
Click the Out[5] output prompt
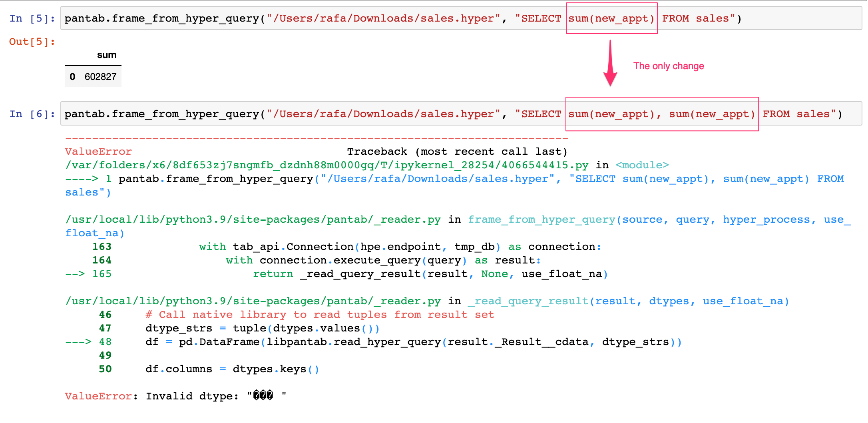(32, 42)
